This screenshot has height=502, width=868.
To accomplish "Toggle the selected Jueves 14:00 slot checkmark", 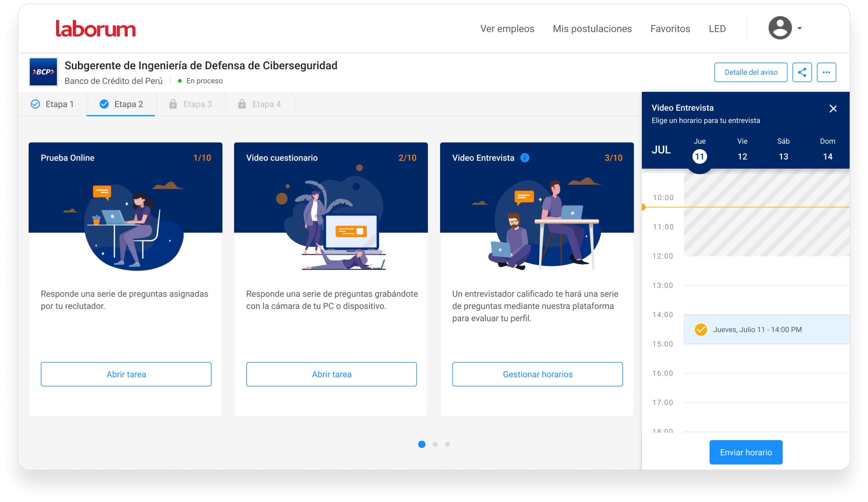I will click(701, 329).
